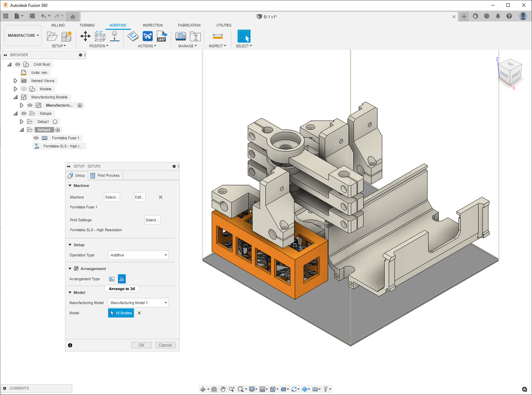
Task: Open the ACTIONS dropdown menu
Action: point(147,46)
